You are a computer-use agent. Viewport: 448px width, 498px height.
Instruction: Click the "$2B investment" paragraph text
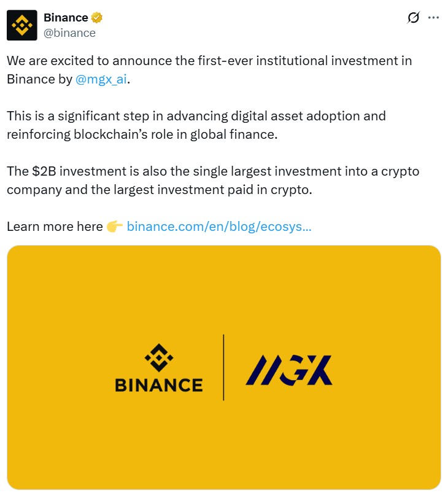[212, 171]
